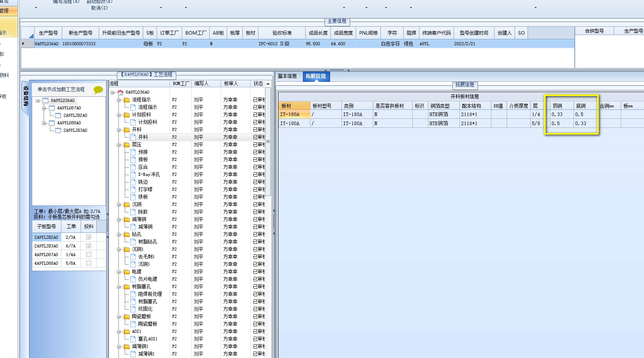This screenshot has height=358, width=644.
Task: Click the 树脂塞孔 folder icon
Action: pyautogui.click(x=127, y=287)
